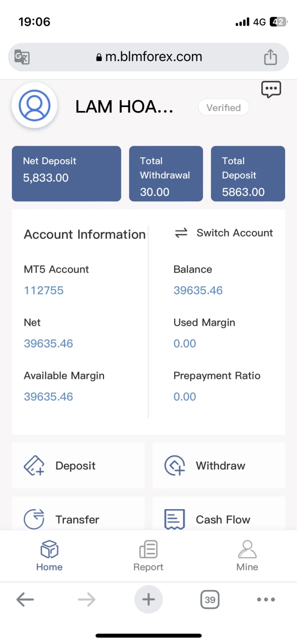The width and height of the screenshot is (297, 644).
Task: Switch to the Report tab
Action: coord(148,556)
